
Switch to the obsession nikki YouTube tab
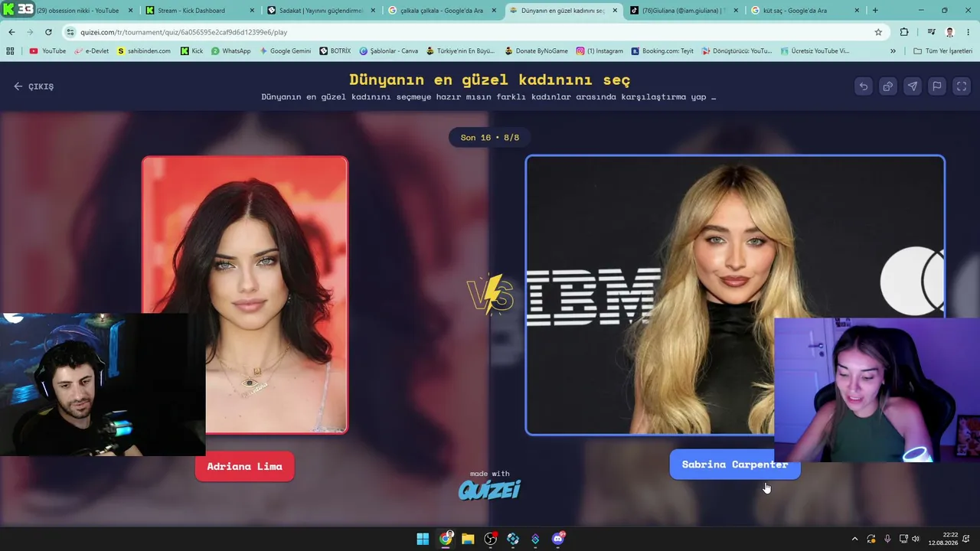pyautogui.click(x=77, y=11)
